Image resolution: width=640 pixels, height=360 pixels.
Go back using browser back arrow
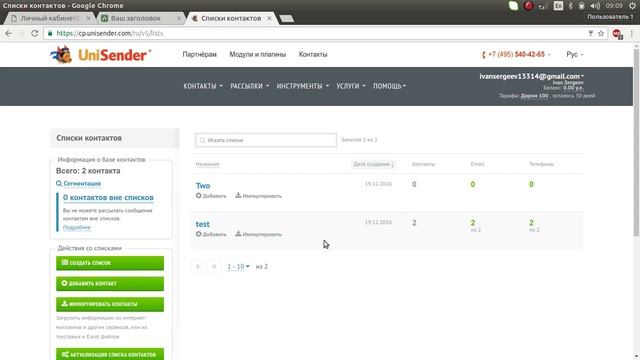[x=9, y=33]
